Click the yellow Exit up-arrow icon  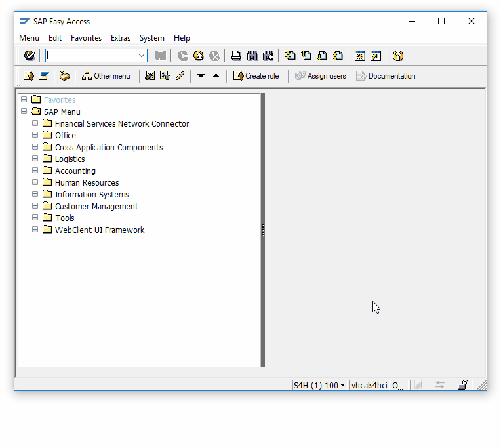pyautogui.click(x=199, y=56)
